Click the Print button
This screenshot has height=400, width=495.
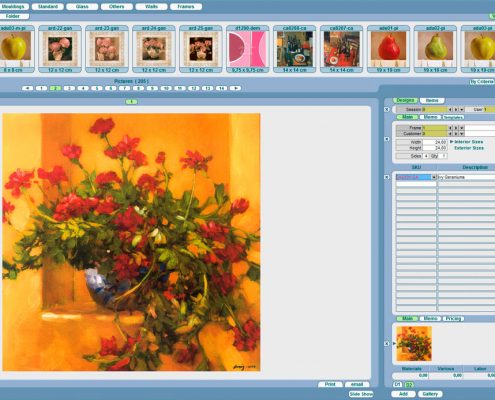(x=330, y=384)
